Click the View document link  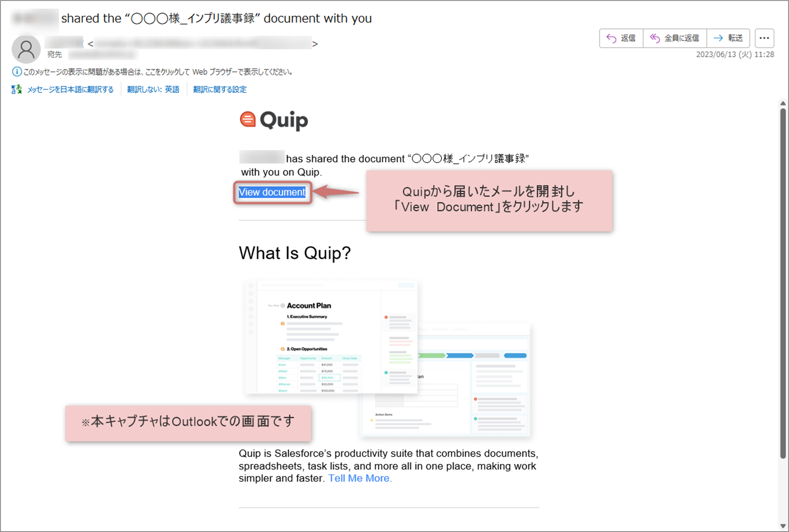coord(272,192)
